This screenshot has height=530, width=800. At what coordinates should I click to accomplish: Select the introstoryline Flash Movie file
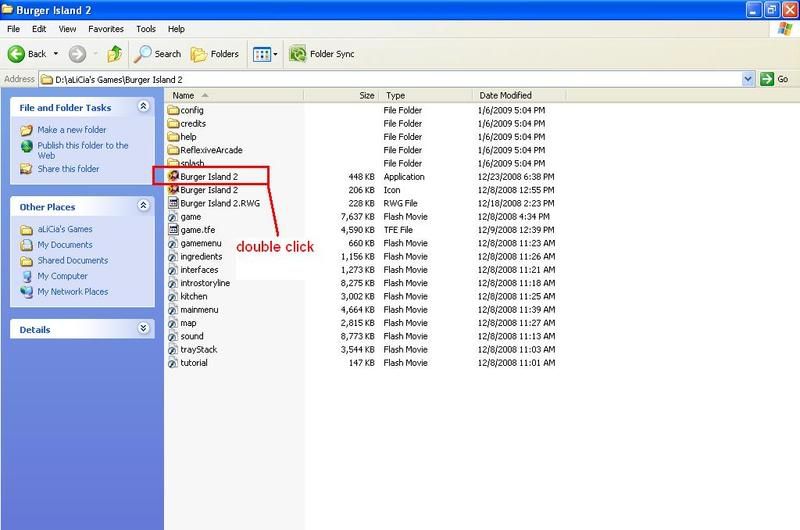(x=204, y=283)
